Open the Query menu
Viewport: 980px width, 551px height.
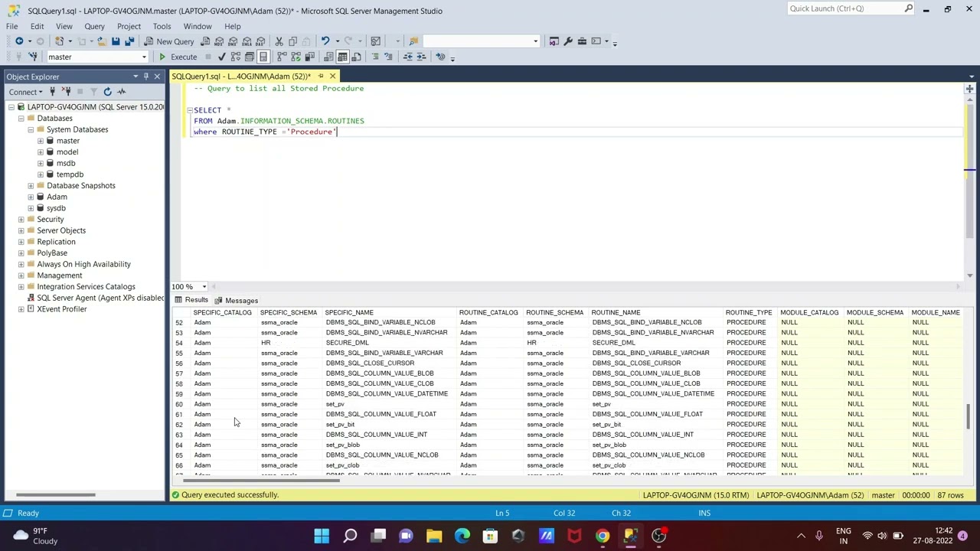point(94,26)
